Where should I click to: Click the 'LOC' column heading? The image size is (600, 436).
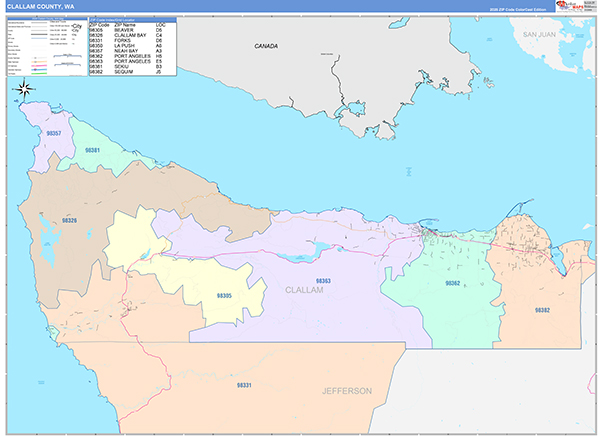(x=161, y=25)
